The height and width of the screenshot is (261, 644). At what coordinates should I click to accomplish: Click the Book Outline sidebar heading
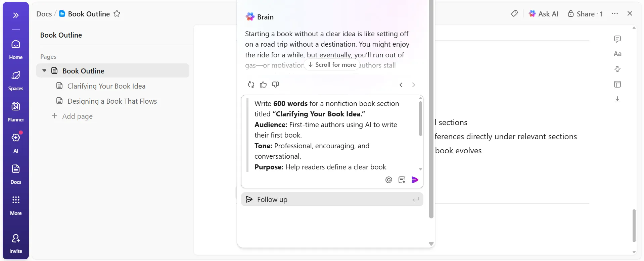(x=61, y=35)
